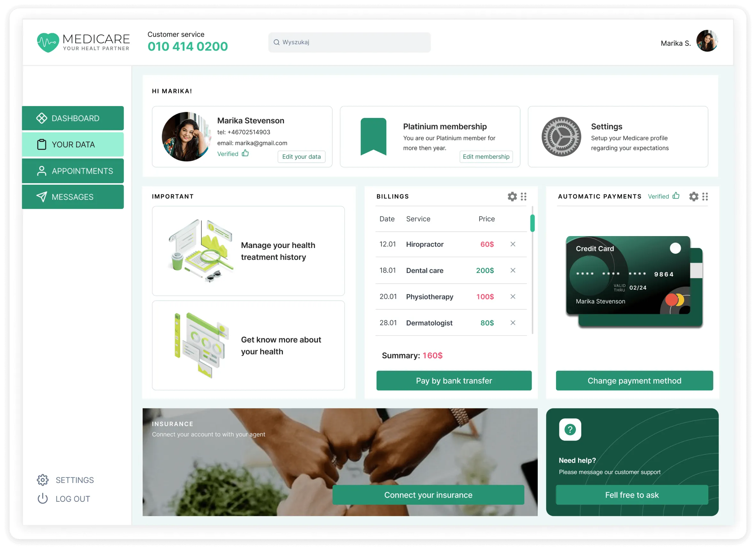The height and width of the screenshot is (550, 756).
Task: Click the magnifier icon in the search bar
Action: (x=277, y=42)
